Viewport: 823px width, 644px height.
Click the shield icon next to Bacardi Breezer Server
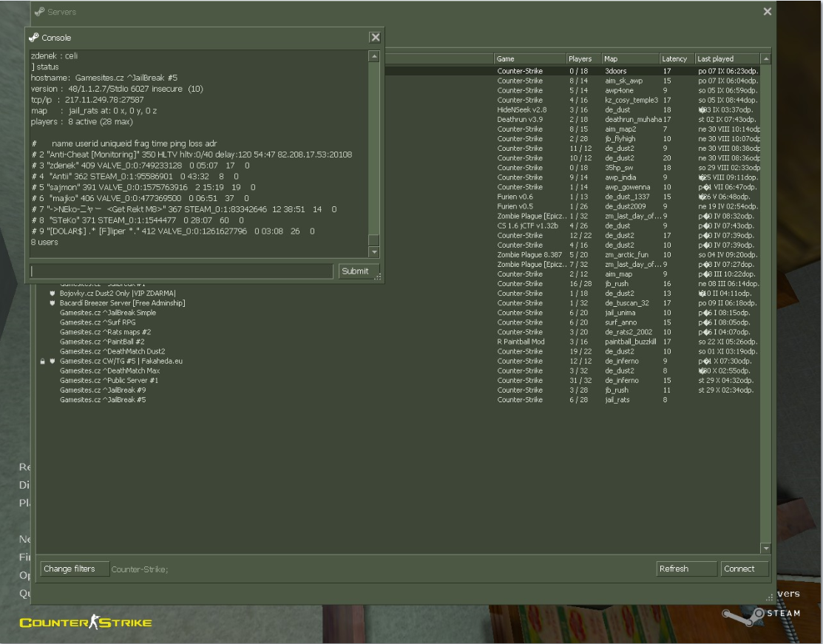pos(53,303)
